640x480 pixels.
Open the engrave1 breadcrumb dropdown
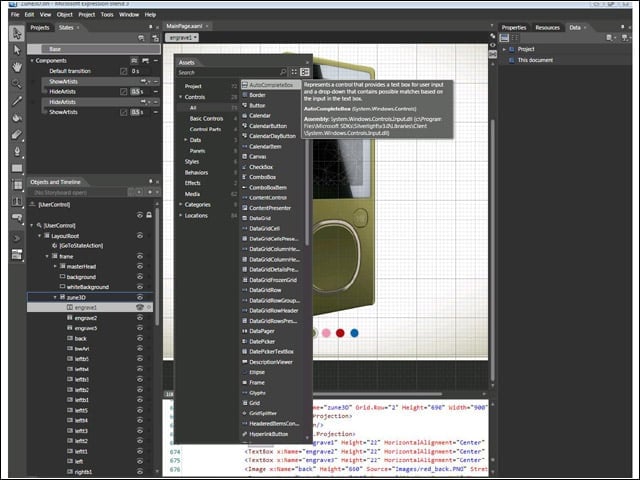[182, 38]
